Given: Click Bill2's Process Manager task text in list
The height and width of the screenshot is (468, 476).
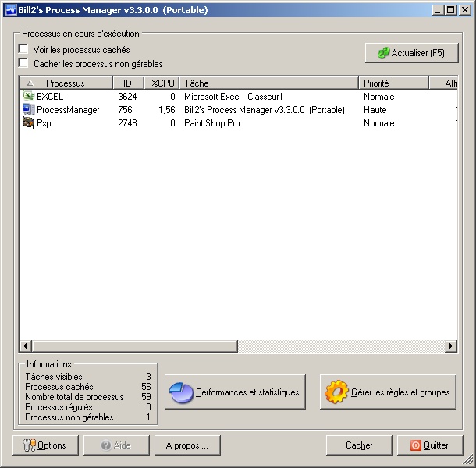Looking at the screenshot, I should tap(265, 110).
